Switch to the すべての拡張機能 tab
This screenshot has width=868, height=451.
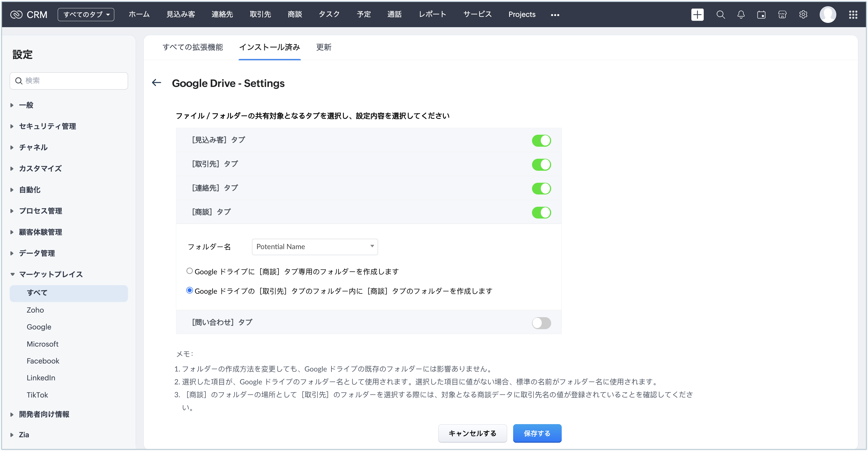[x=192, y=47]
